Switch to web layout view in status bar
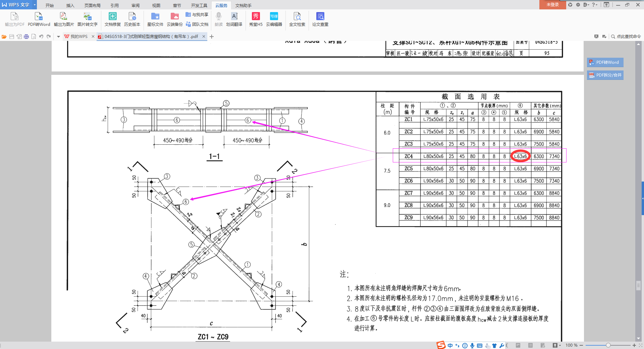Screen dimensions: 644x349 pyautogui.click(x=543, y=345)
